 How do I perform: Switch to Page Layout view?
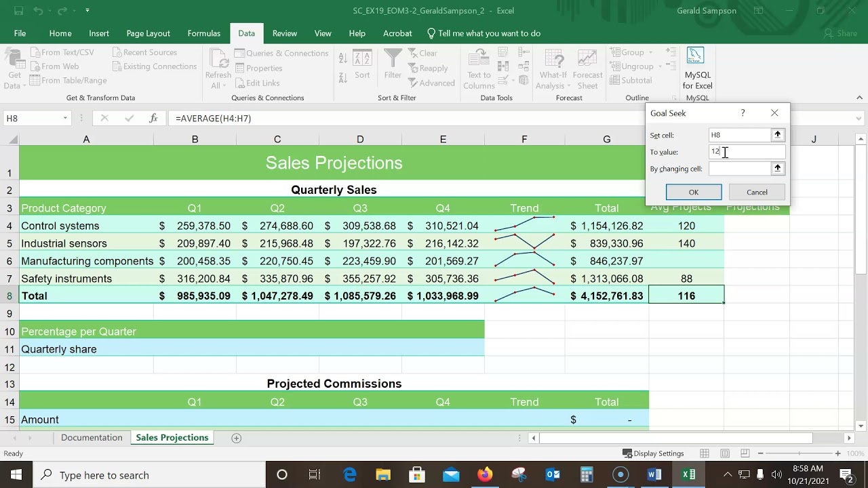[725, 453]
